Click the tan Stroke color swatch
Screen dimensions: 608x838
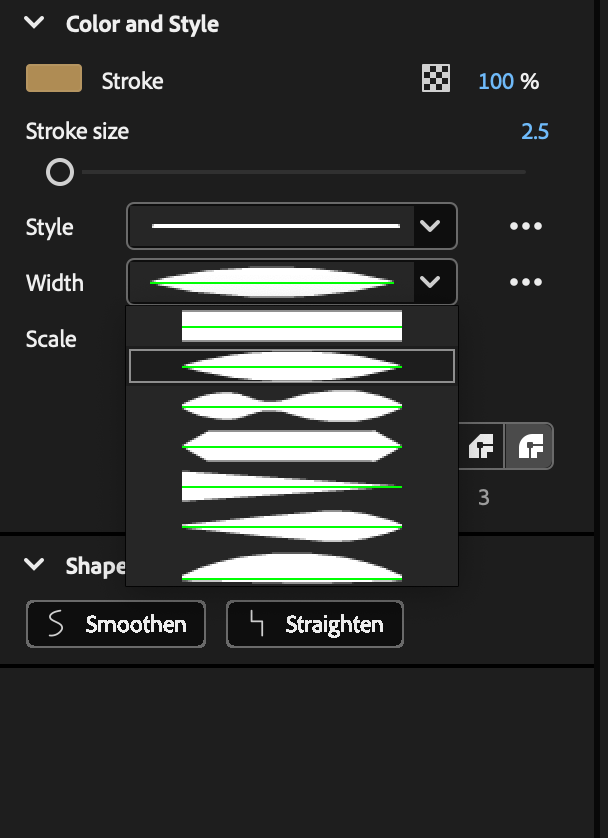(52, 77)
